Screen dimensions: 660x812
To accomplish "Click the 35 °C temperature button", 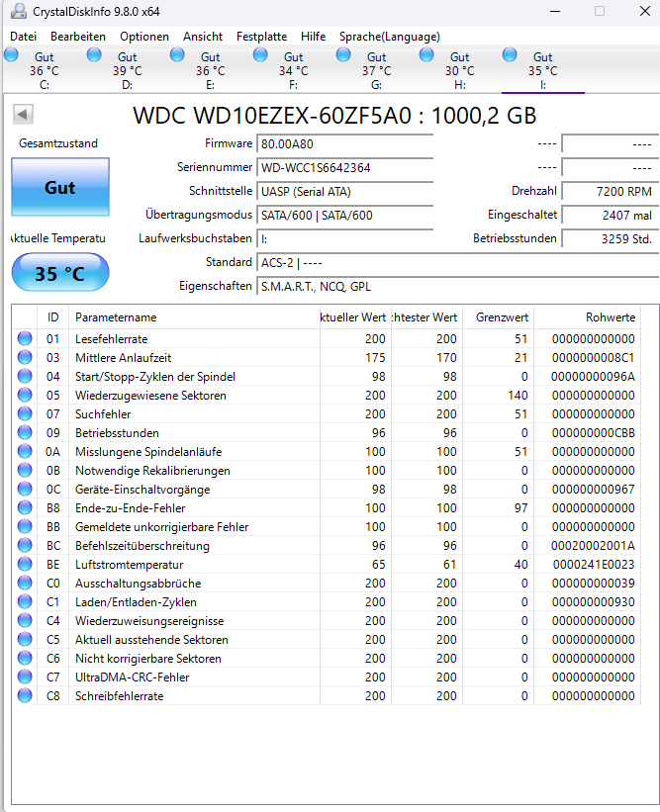I will [x=60, y=273].
